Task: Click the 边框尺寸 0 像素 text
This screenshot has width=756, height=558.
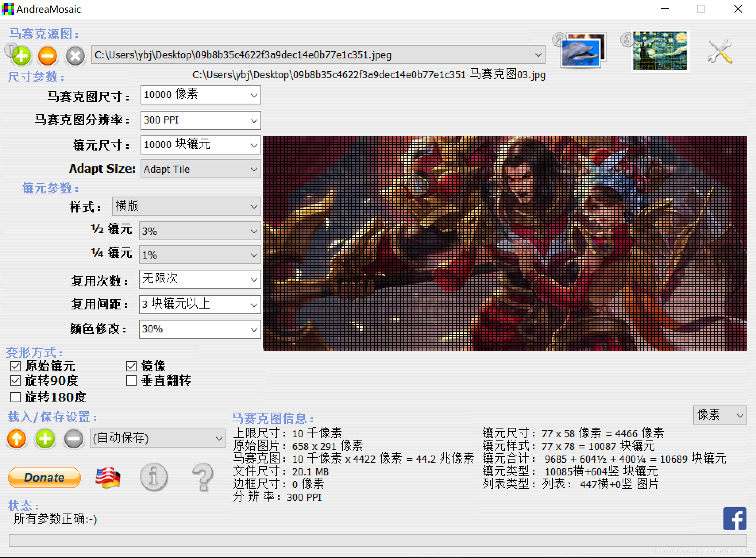Action: point(279,484)
